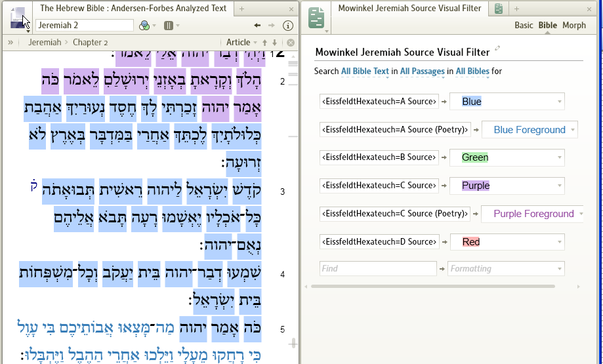Click the Jeremiah 2 reference box
Viewport: 603px width, 364px height.
pos(85,26)
